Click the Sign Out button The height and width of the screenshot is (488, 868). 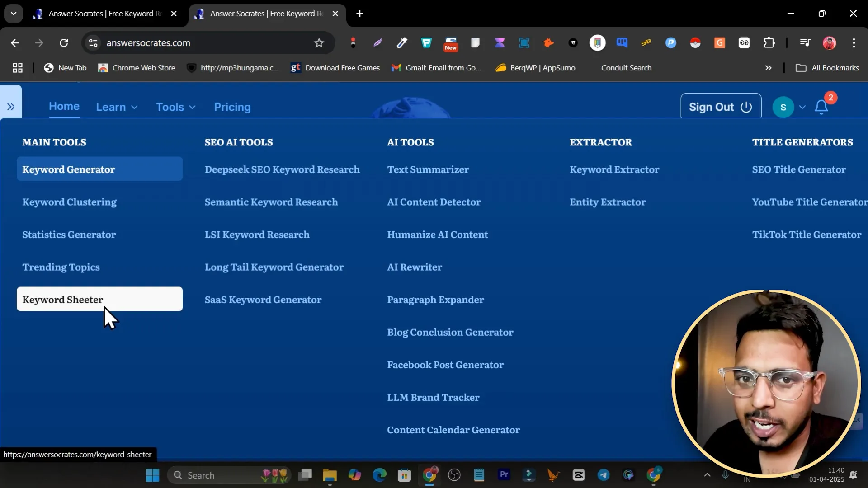[720, 107]
